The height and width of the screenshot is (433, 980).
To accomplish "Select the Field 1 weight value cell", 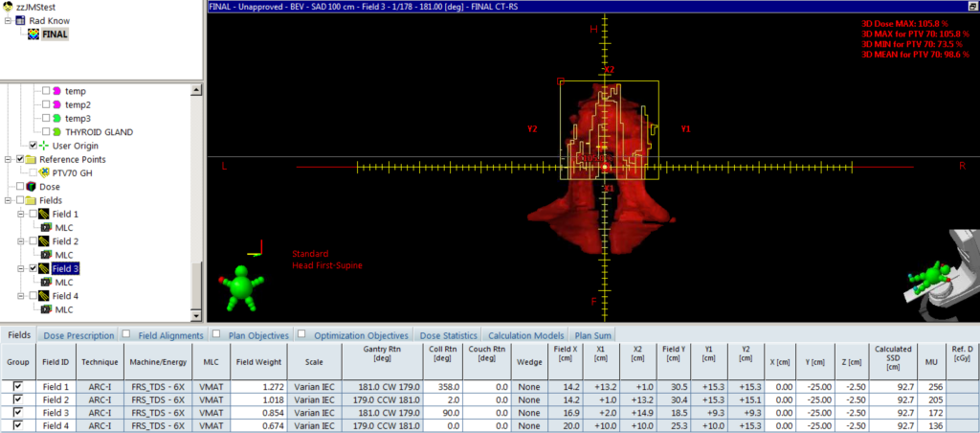I will [258, 385].
